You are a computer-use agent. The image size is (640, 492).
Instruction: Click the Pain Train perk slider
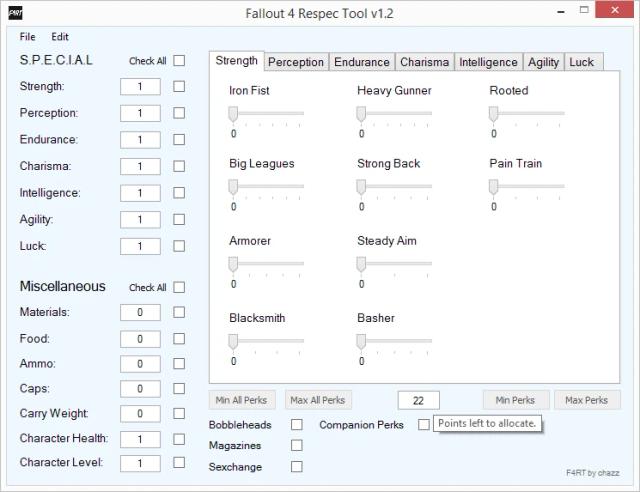tap(527, 188)
